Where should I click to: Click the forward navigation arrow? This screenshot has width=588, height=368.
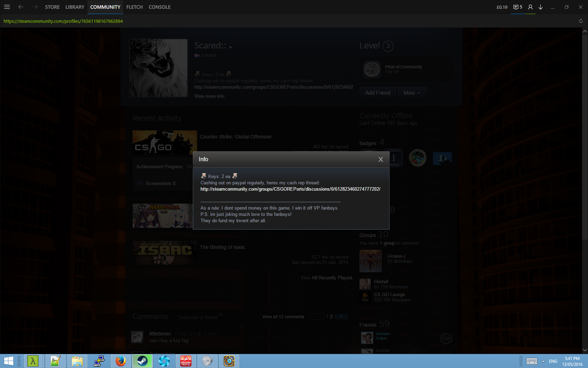tap(35, 7)
